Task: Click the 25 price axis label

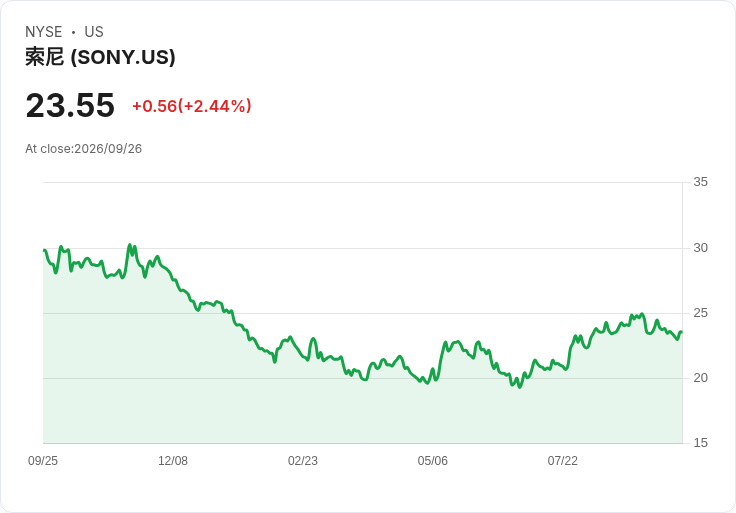Action: 700,313
